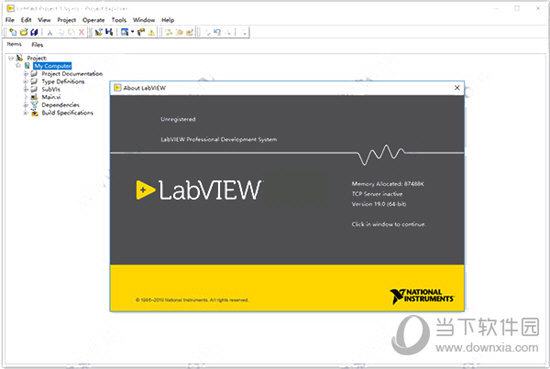Image resolution: width=550 pixels, height=369 pixels.
Task: Click the National Instruments copyright notice
Action: coord(192,300)
